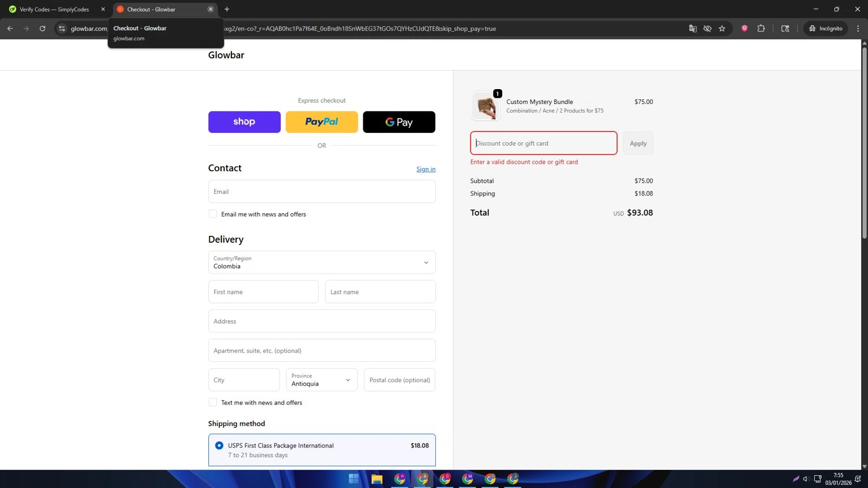Screen dimensions: 868x488
Task: Go back to the previous page
Action: 10,28
